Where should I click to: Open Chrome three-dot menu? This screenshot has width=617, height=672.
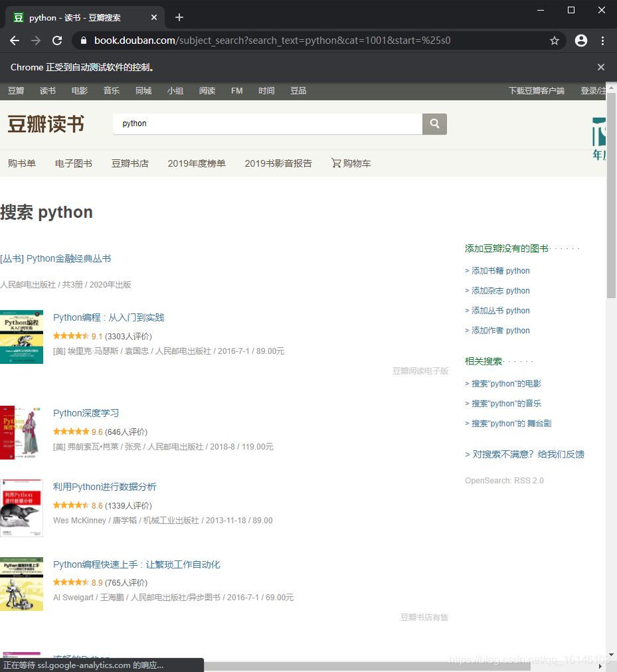[602, 41]
